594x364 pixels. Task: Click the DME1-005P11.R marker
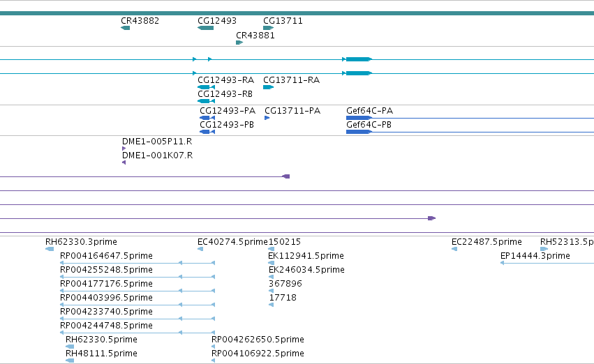tap(124, 149)
